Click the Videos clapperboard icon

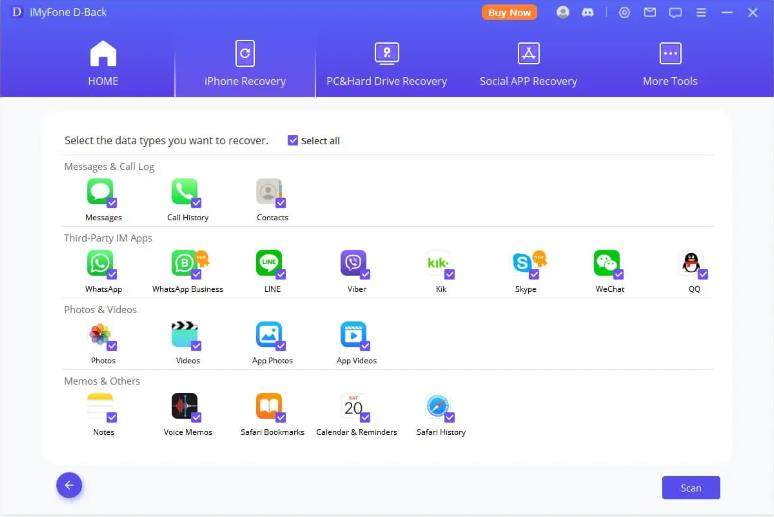pyautogui.click(x=185, y=334)
